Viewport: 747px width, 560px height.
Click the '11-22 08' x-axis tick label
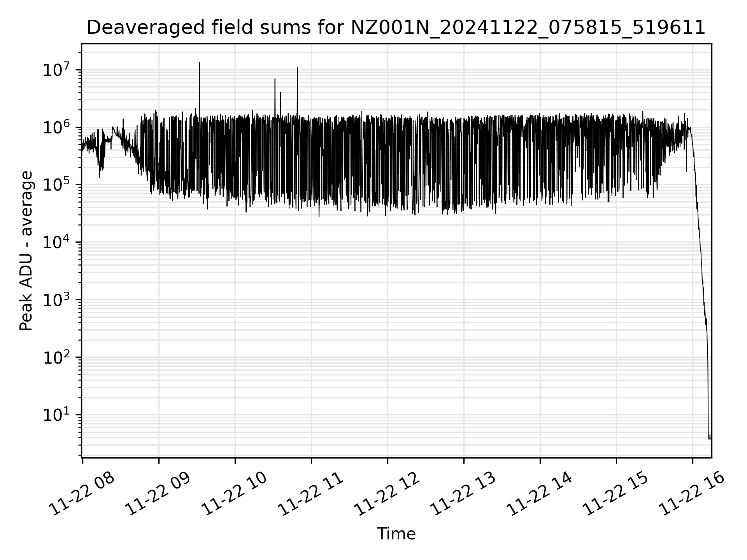82,494
